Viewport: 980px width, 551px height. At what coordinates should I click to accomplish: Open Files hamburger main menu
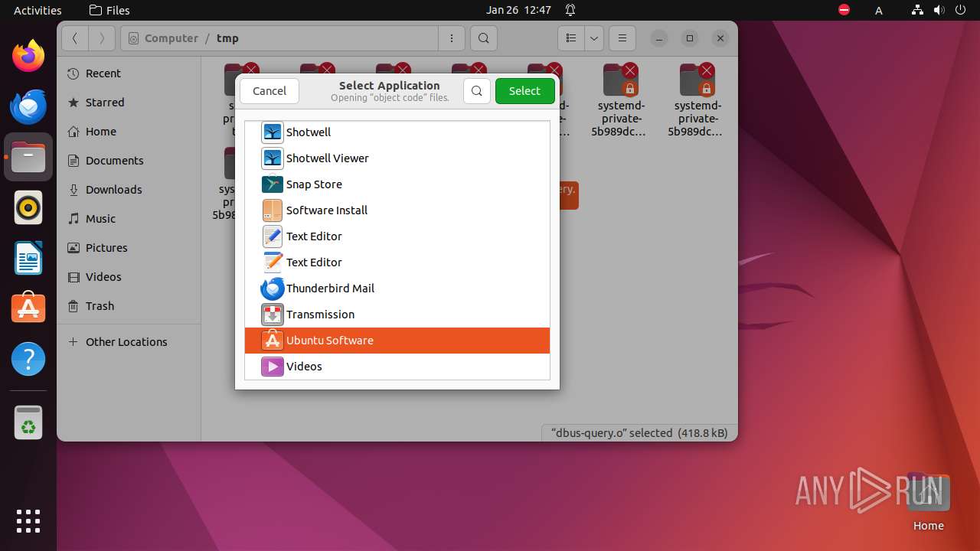click(622, 38)
